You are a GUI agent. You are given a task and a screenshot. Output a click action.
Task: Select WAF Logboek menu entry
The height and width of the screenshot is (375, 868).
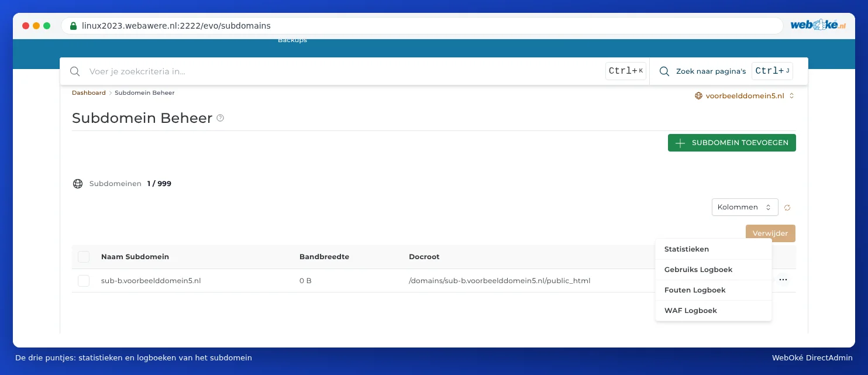[714, 311]
